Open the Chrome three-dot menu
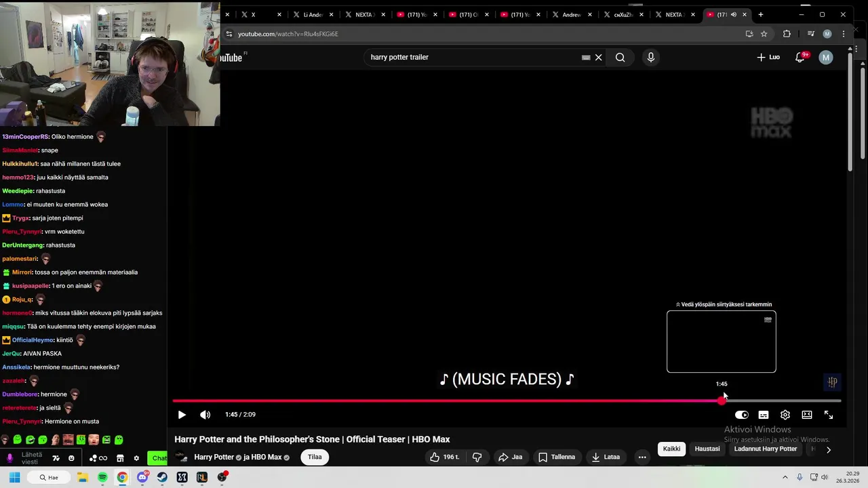Image resolution: width=868 pixels, height=488 pixels. (x=844, y=34)
